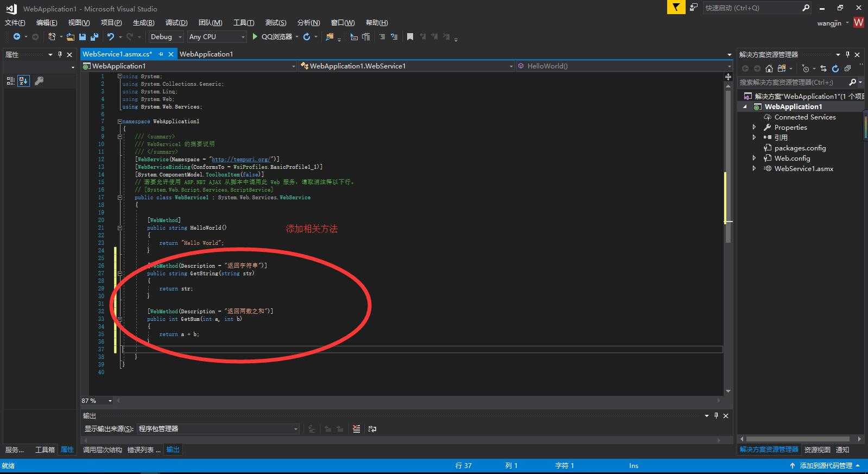Viewport: 868px width, 474px height.
Task: Start debugging with the green play icon
Action: click(255, 36)
